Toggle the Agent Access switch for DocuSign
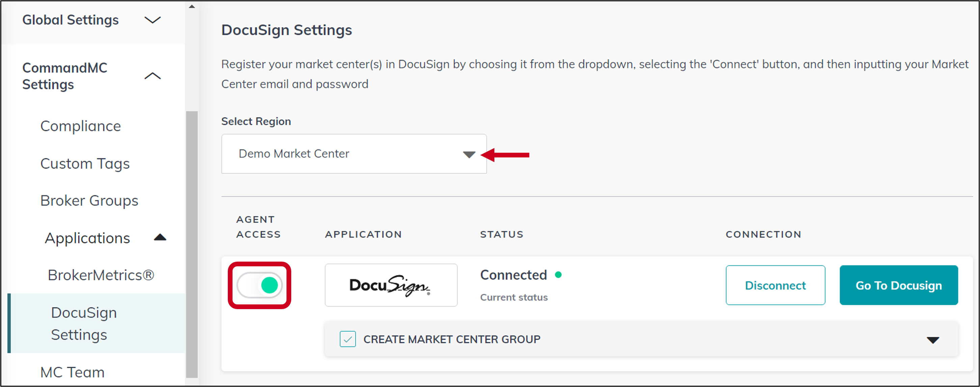The height and width of the screenshot is (387, 980). [260, 285]
